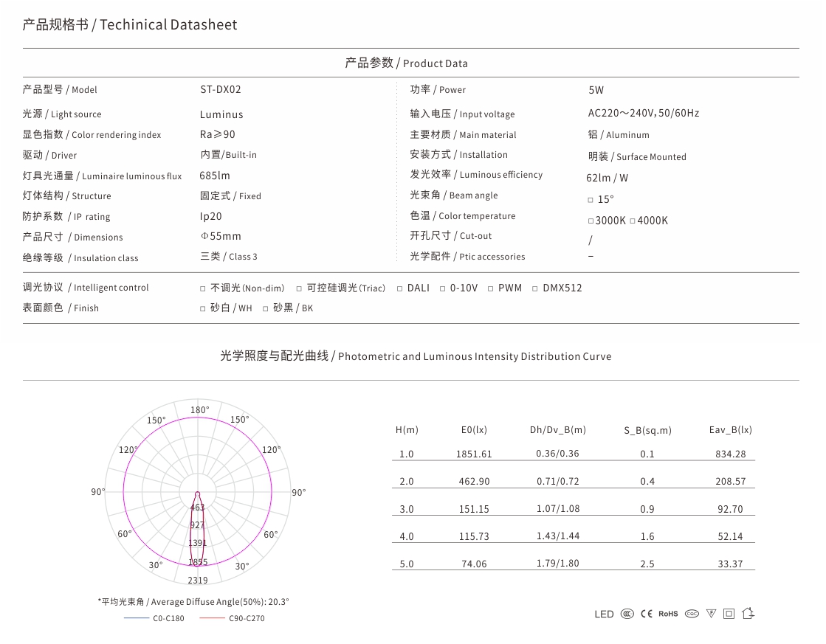Click the F triangle mounting symbol
The image size is (826, 644).
711,614
